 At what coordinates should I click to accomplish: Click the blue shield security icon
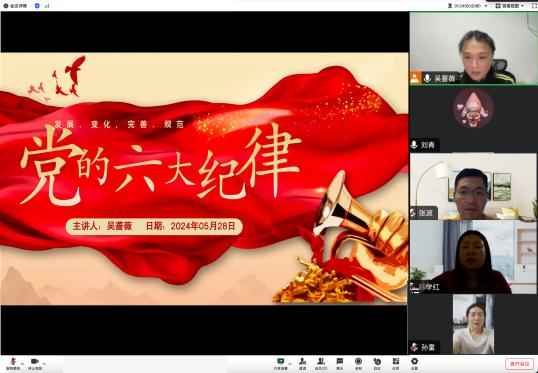(x=37, y=6)
